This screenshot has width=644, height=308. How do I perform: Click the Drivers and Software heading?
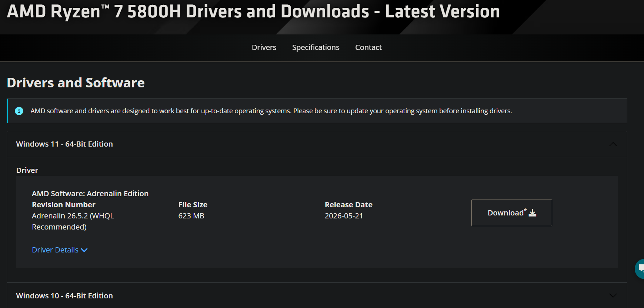point(76,83)
